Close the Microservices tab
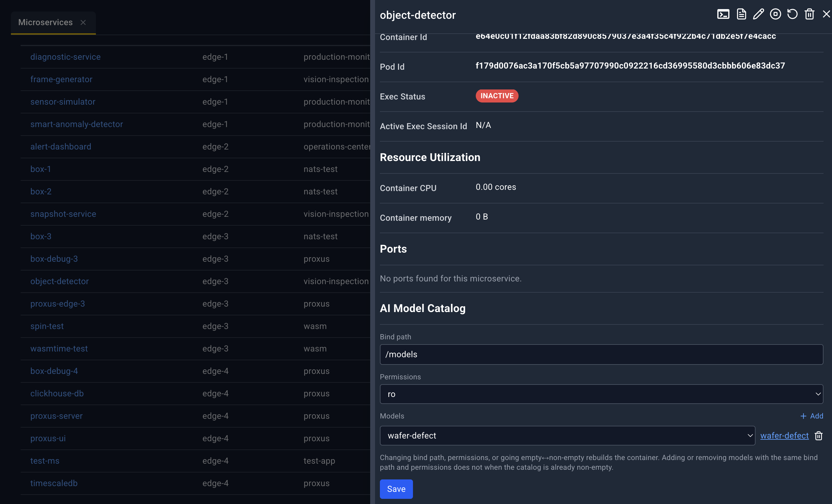 pos(83,22)
